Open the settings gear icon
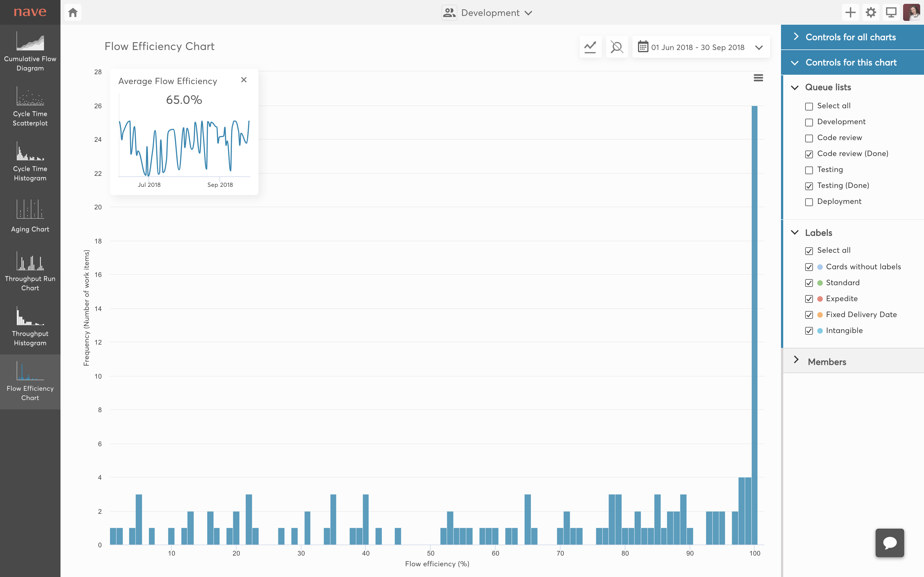The image size is (924, 577). [871, 13]
